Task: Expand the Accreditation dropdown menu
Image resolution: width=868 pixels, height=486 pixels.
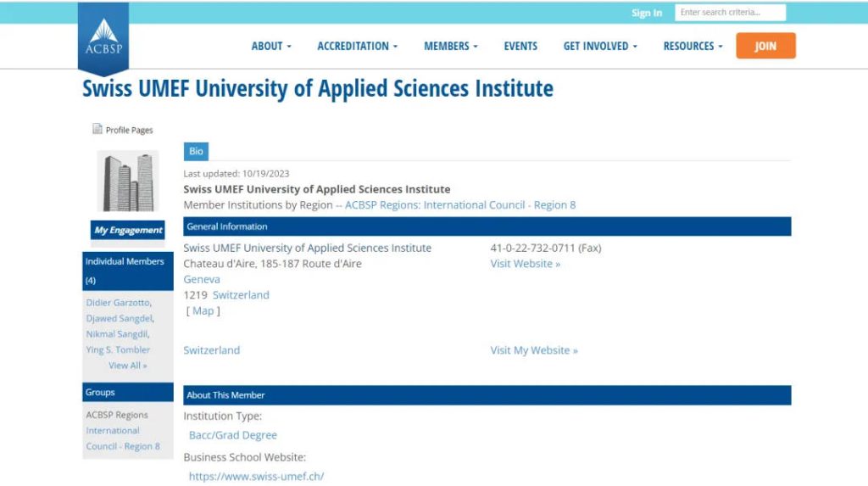Action: click(357, 47)
